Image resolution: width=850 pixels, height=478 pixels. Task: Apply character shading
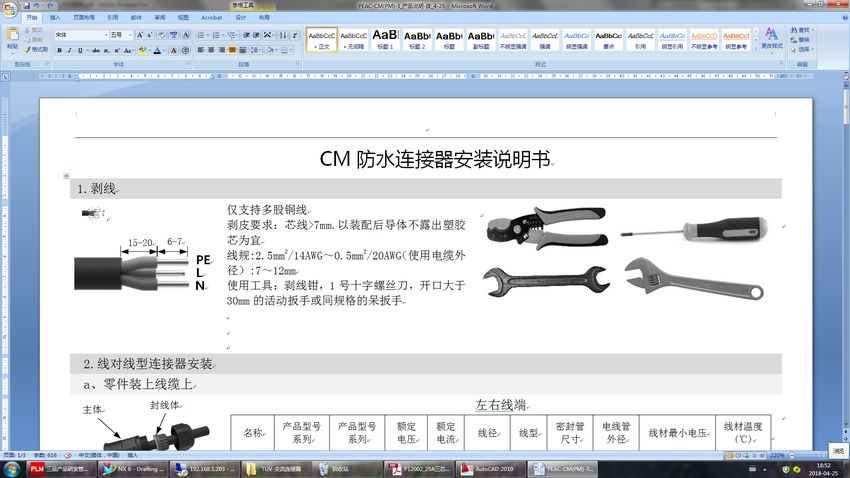[173, 50]
